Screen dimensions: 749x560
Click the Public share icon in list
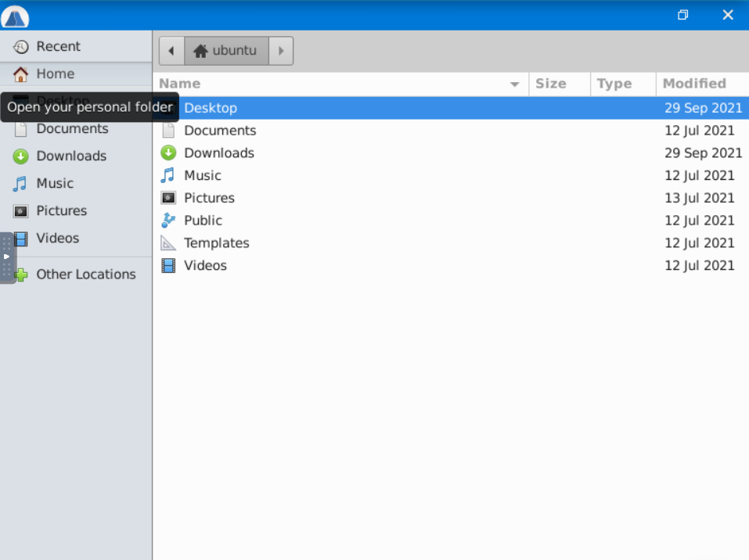coord(168,220)
